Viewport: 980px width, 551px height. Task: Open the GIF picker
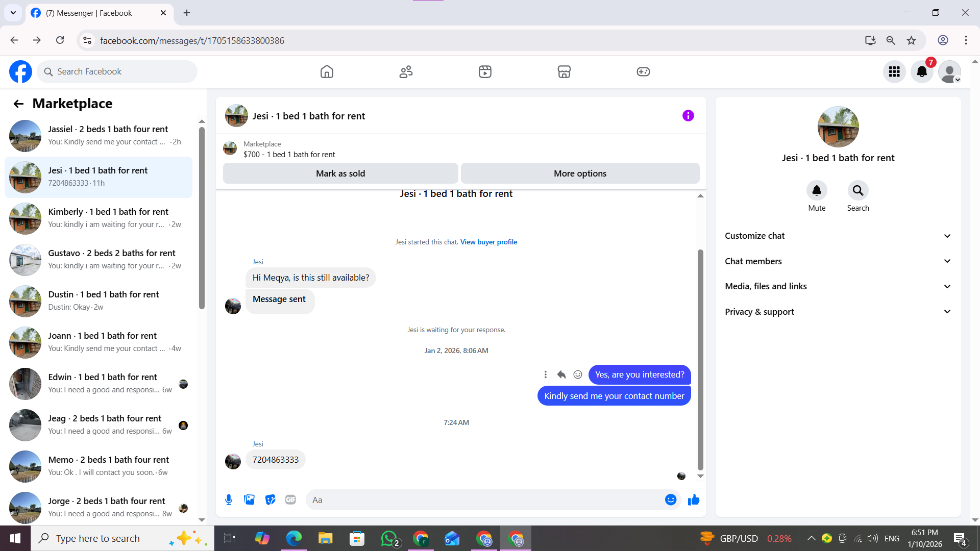pyautogui.click(x=290, y=500)
